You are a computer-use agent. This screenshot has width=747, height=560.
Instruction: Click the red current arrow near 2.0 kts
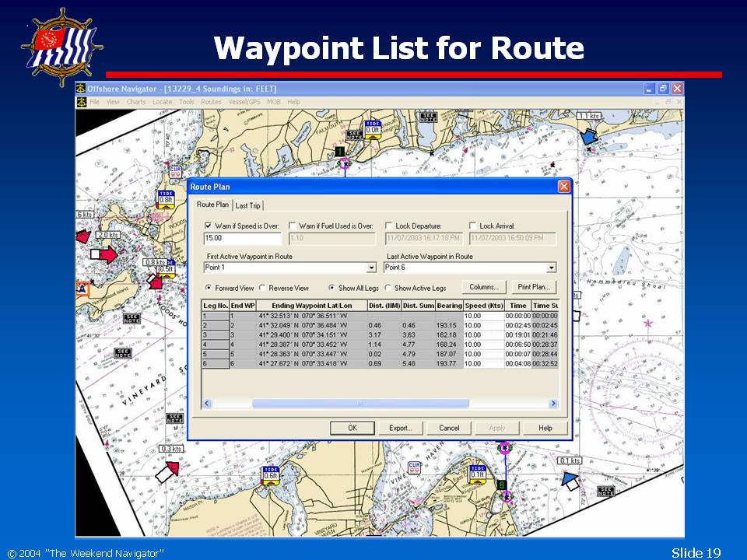point(105,255)
